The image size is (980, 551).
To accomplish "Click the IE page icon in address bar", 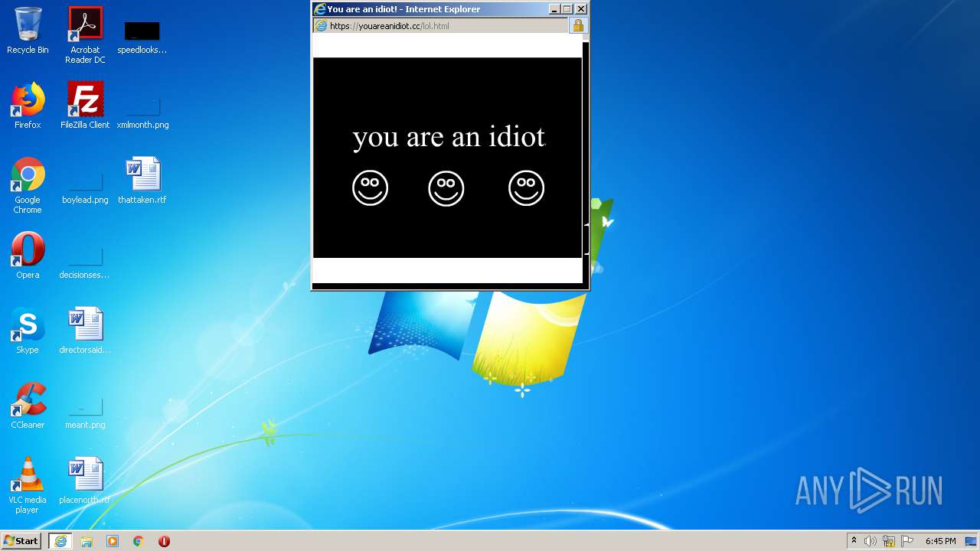I will (x=322, y=26).
